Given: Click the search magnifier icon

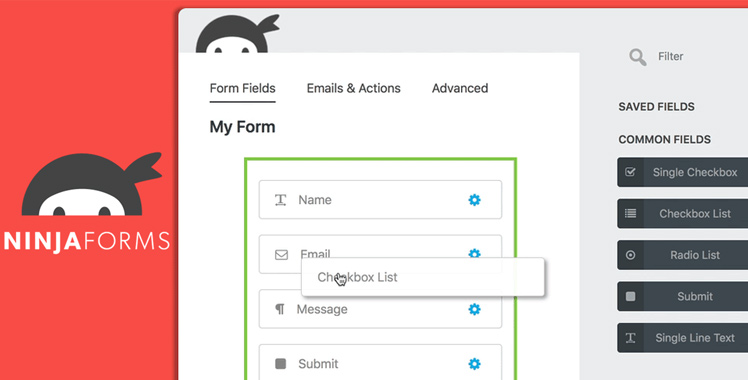Looking at the screenshot, I should pyautogui.click(x=637, y=57).
